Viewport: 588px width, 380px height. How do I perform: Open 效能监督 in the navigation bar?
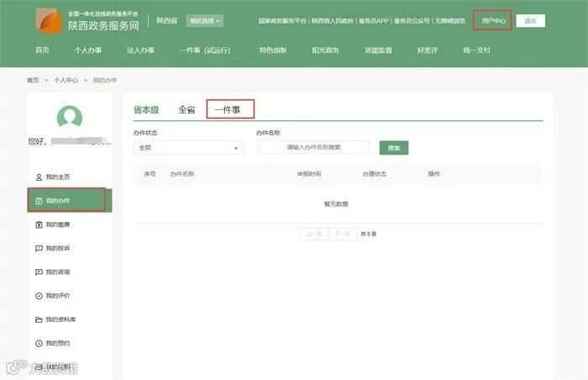tap(378, 50)
